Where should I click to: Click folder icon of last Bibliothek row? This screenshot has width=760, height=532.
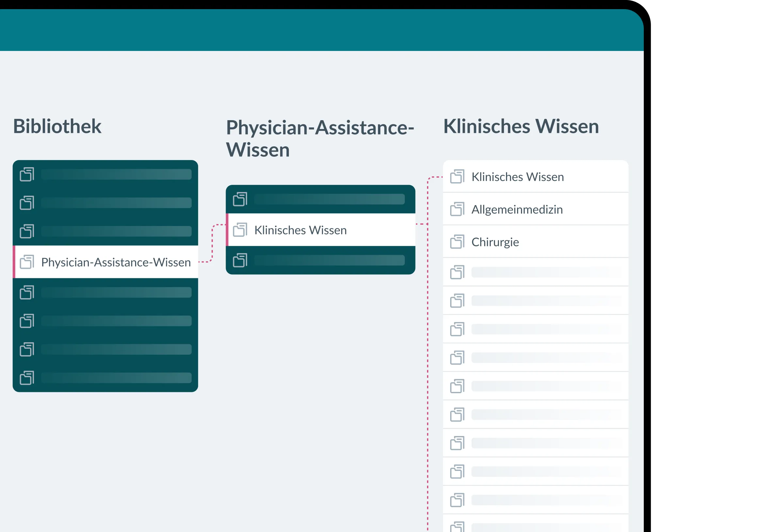coord(27,378)
